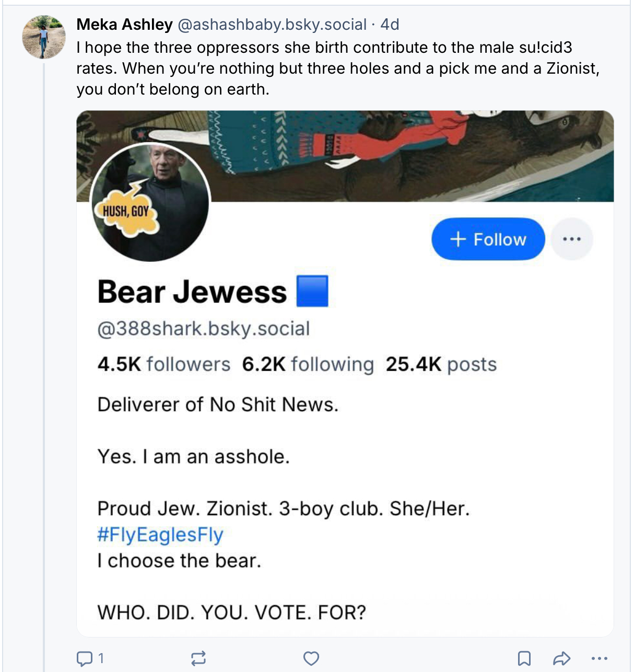
Task: Click the @388shark.bsky.social handle
Action: (204, 329)
